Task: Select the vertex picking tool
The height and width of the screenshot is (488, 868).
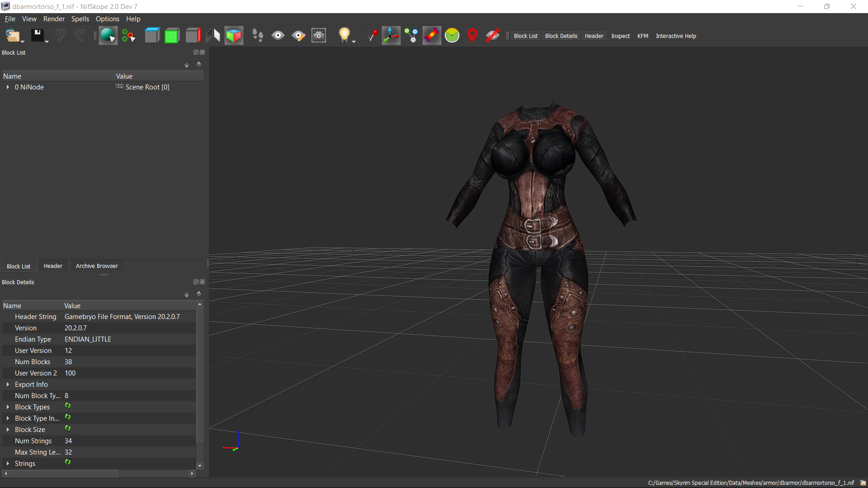Action: pyautogui.click(x=129, y=36)
